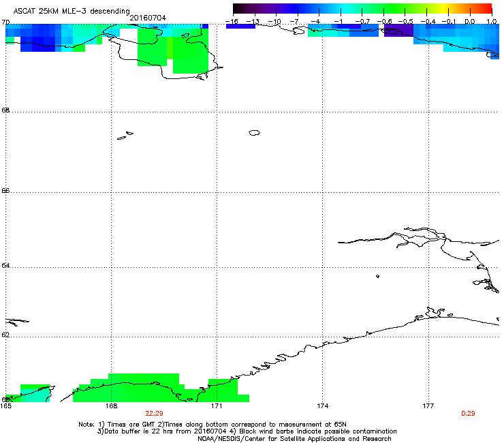This screenshot has width=504, height=443.
Task: Click the 62 latitude label
Action: [5, 335]
